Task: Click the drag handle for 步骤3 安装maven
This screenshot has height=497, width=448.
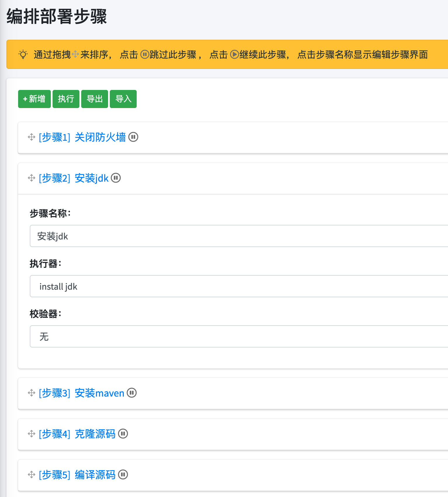Action: tap(32, 393)
